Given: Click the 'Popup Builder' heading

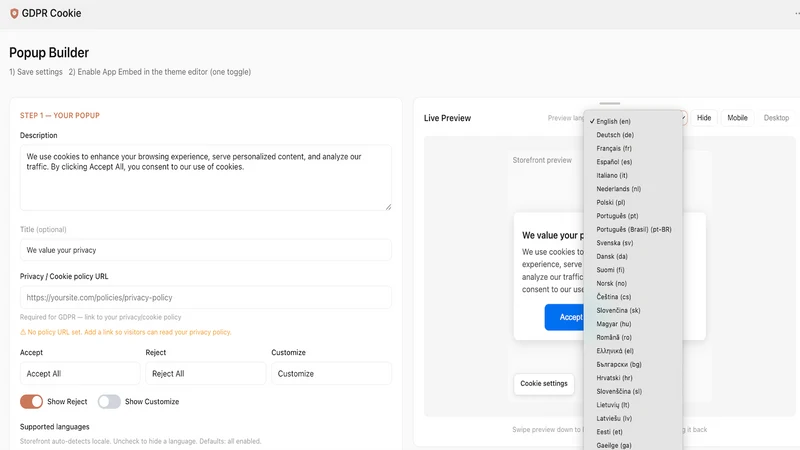Looking at the screenshot, I should (49, 53).
